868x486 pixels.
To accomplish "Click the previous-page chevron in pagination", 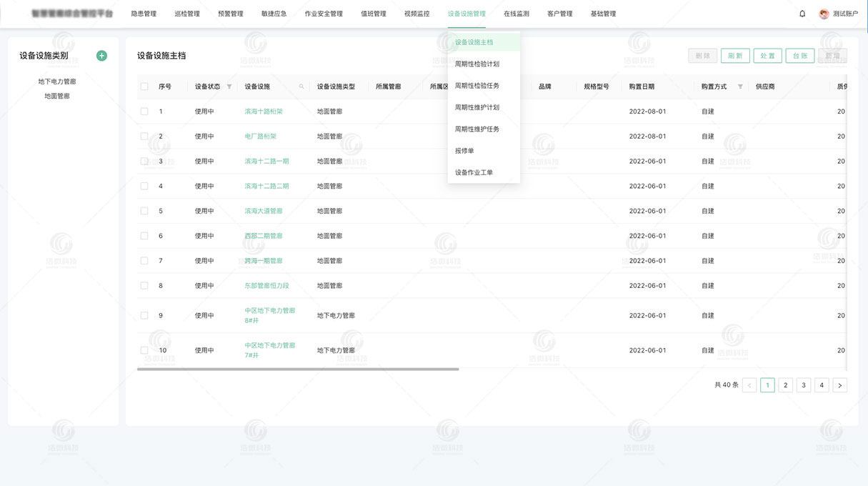I will [749, 385].
